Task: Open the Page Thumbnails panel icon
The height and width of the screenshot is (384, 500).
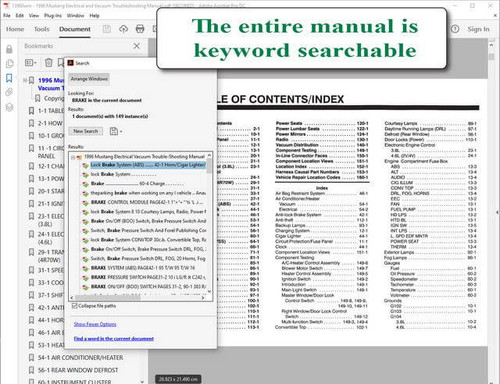Action: point(9,64)
